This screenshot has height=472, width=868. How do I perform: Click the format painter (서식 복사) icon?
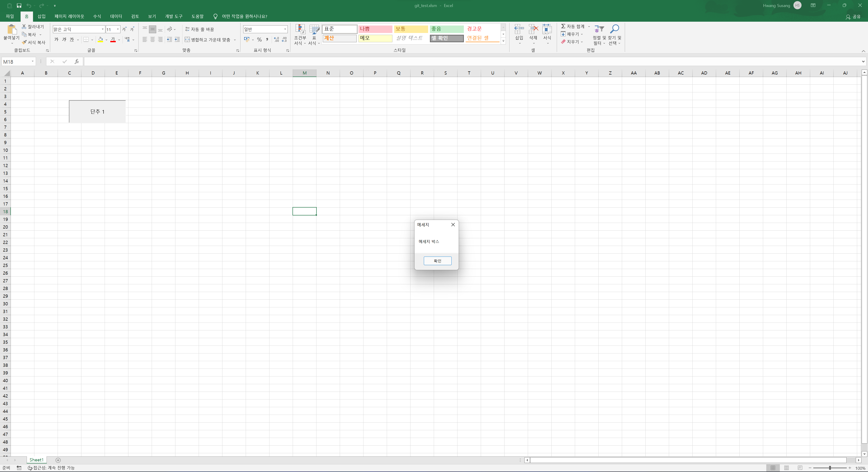[x=24, y=42]
